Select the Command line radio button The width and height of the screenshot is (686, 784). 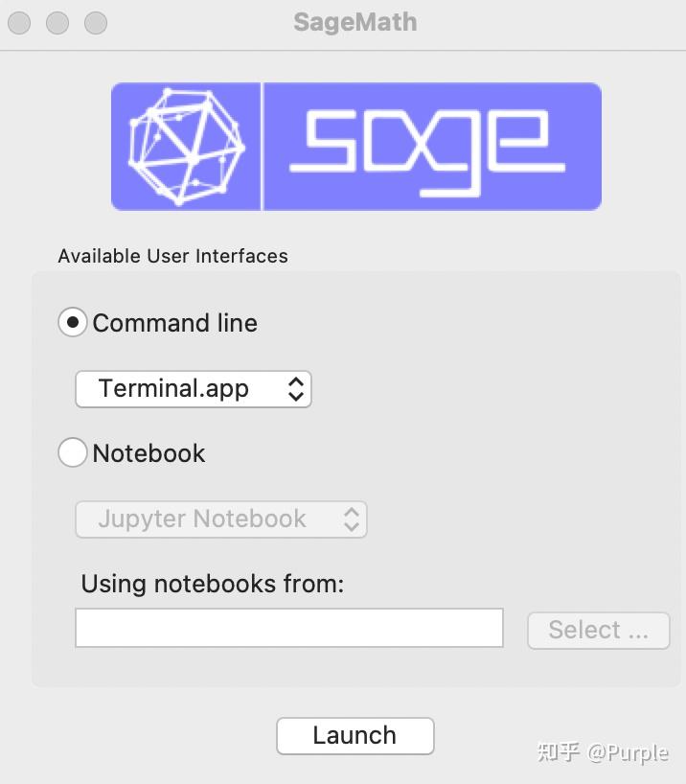[x=72, y=323]
